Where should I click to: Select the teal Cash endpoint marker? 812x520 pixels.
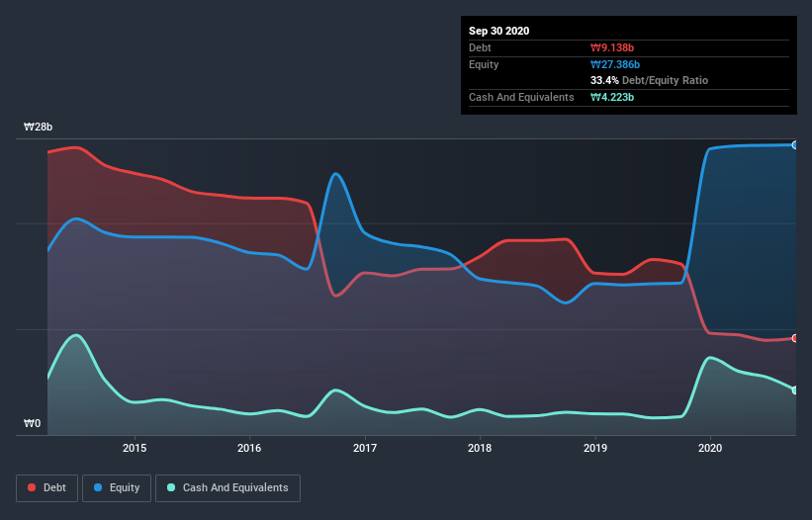tap(795, 390)
